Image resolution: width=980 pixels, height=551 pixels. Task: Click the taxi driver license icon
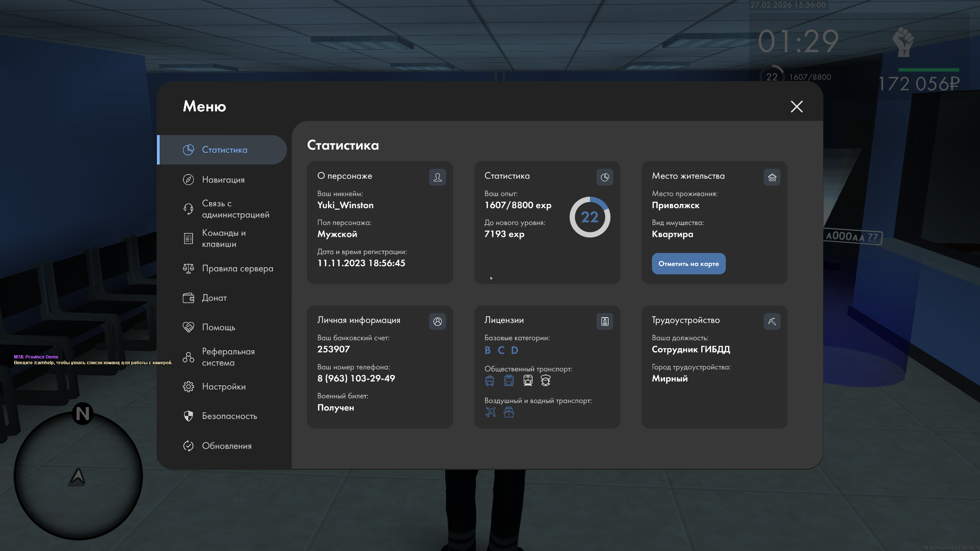click(x=546, y=380)
